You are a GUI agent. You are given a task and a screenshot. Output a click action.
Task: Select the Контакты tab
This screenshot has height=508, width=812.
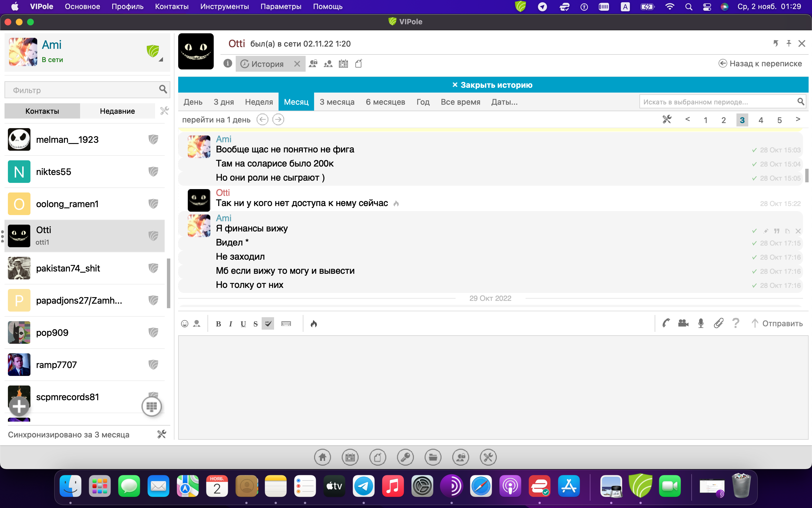(x=42, y=111)
